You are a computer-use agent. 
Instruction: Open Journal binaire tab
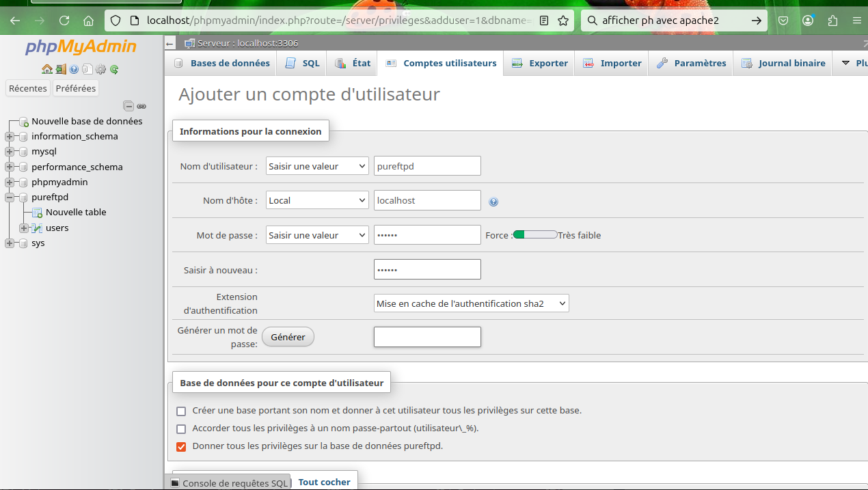(x=783, y=63)
